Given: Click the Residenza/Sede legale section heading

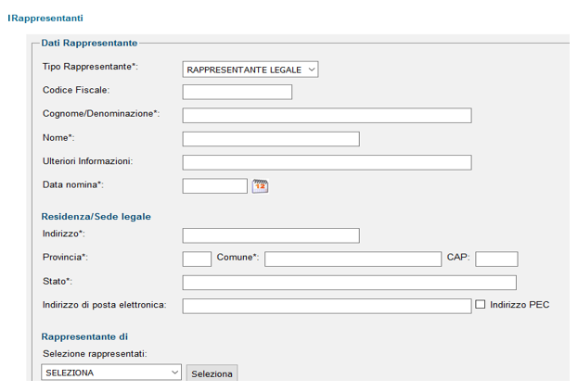Looking at the screenshot, I should click(x=96, y=217).
